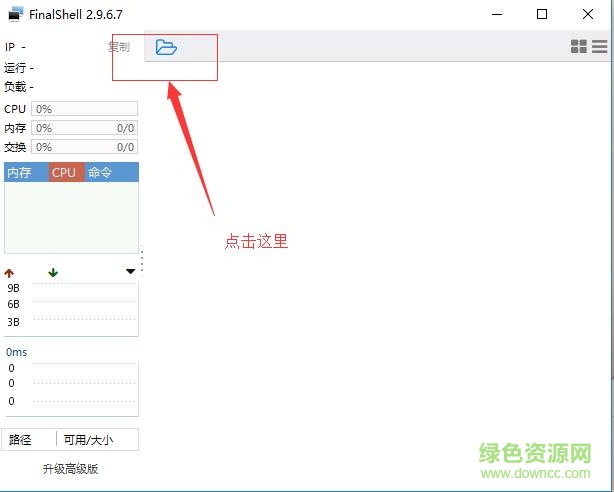
Task: Open the connection manager folder icon
Action: pos(166,47)
